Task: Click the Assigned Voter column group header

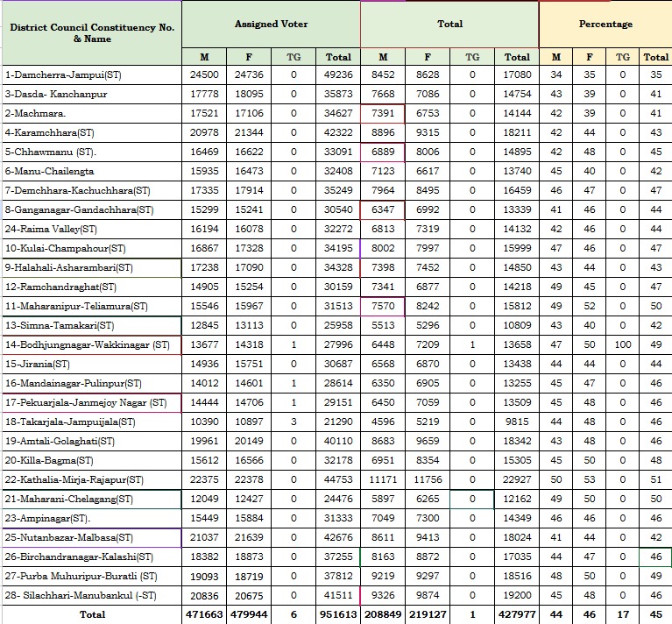Action: click(x=270, y=24)
